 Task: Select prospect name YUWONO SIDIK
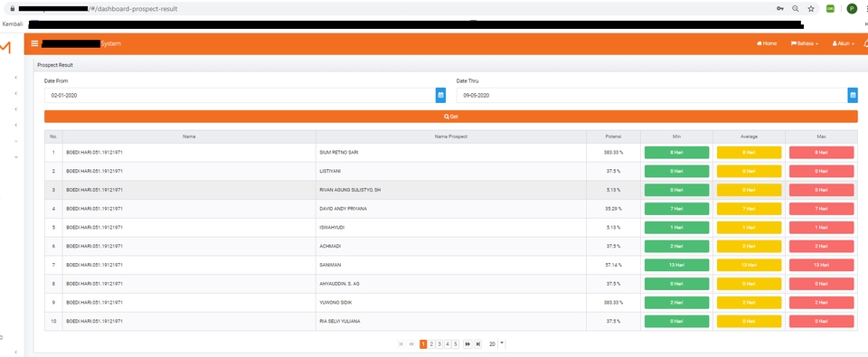point(336,303)
